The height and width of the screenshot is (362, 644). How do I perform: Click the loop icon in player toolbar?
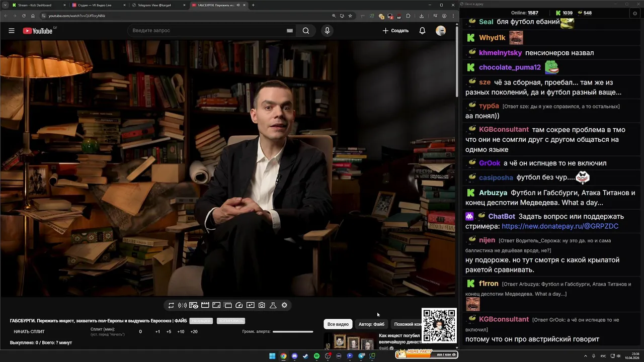[171, 305]
